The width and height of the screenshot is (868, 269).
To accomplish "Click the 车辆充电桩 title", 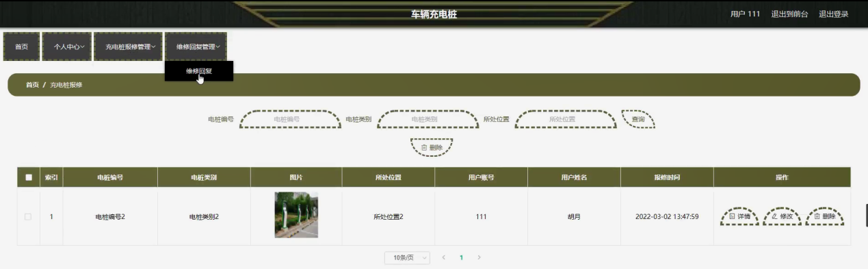I will pyautogui.click(x=434, y=14).
